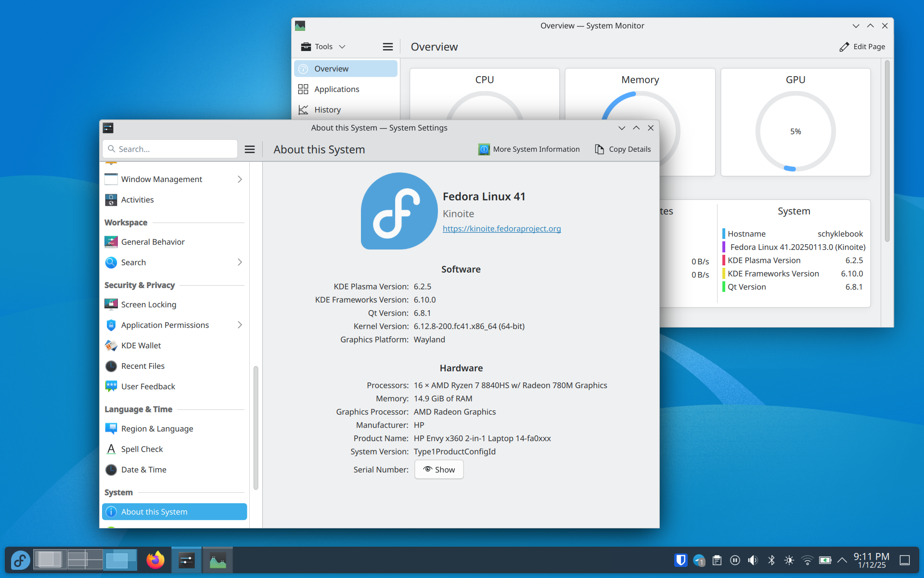Click Telegram tray icon
Screen dimensions: 924x578
699,560
